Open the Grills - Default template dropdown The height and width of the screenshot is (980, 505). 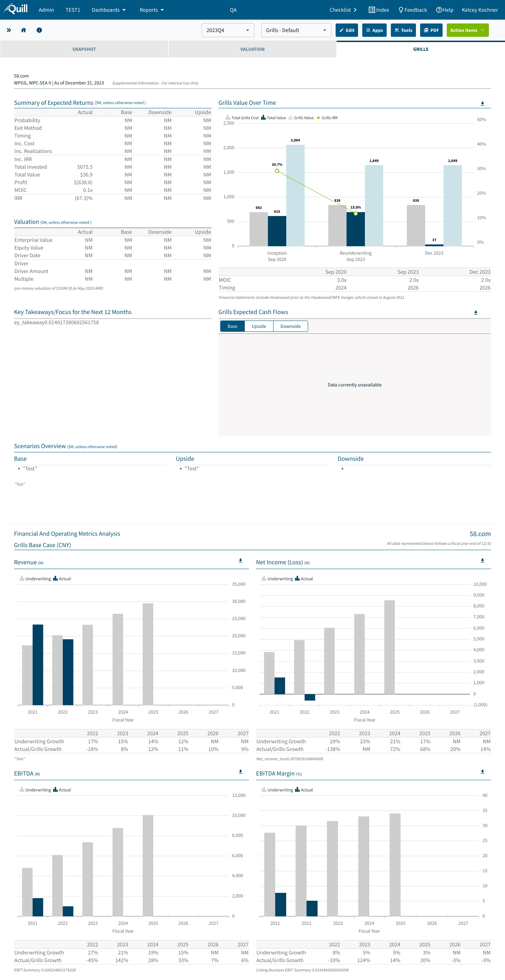coord(296,30)
